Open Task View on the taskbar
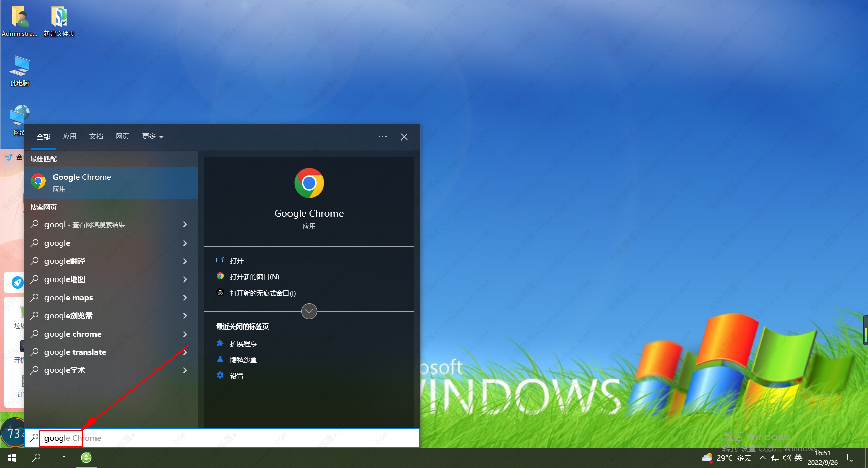 61,458
